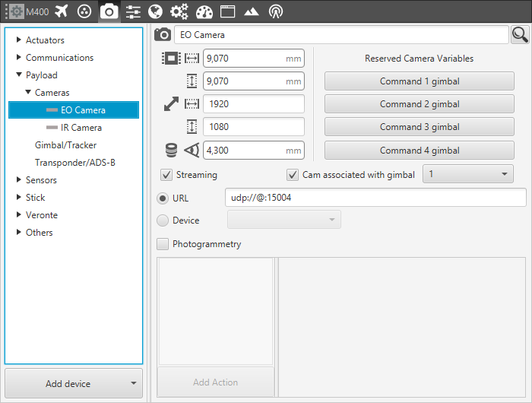The image size is (532, 403).
Task: Click the Command 1 gimbal button
Action: tap(420, 81)
